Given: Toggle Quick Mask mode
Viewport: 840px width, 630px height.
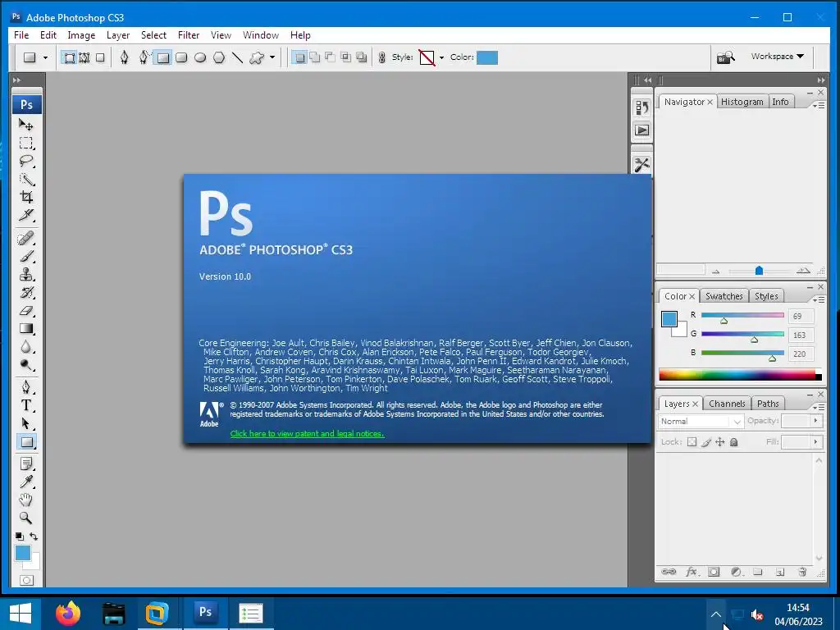Looking at the screenshot, I should click(26, 580).
